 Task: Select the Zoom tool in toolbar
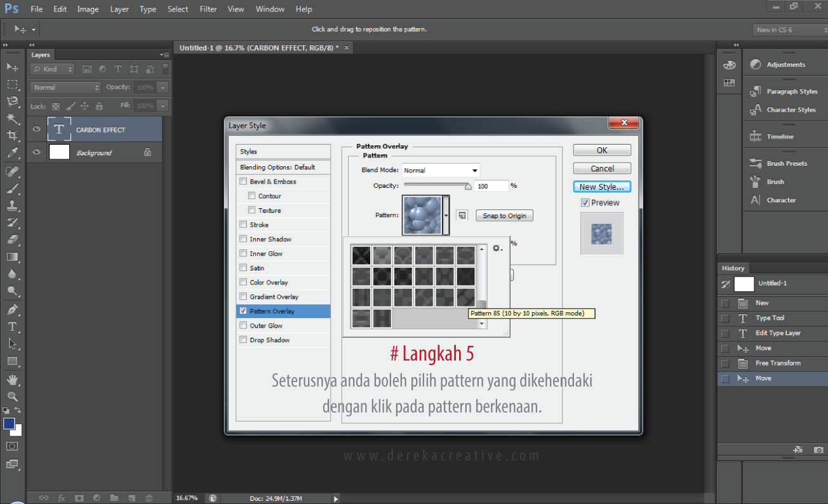(x=12, y=396)
